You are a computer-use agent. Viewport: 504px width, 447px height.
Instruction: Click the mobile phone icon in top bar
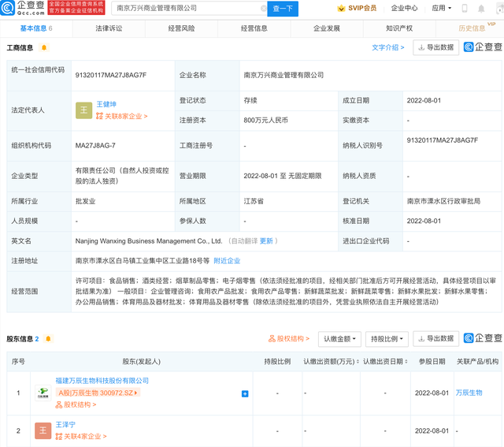point(464,9)
